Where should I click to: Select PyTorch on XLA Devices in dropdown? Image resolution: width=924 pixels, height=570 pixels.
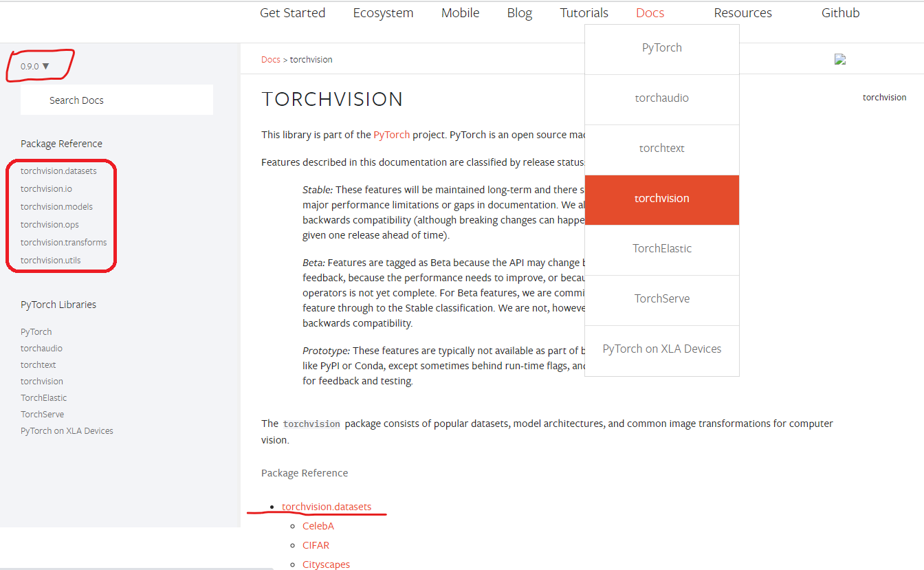tap(662, 349)
